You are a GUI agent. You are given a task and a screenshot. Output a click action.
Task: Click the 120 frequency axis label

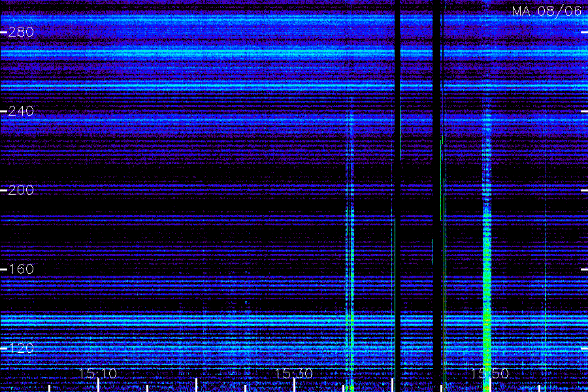click(21, 348)
